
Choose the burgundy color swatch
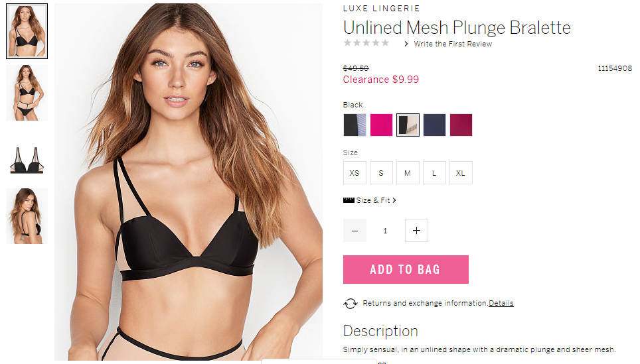(x=461, y=125)
